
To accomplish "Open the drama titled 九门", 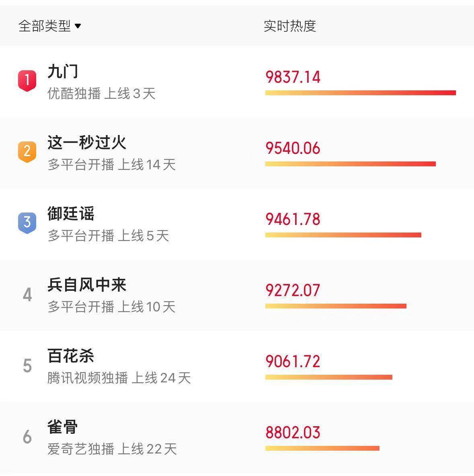I will pyautogui.click(x=63, y=72).
